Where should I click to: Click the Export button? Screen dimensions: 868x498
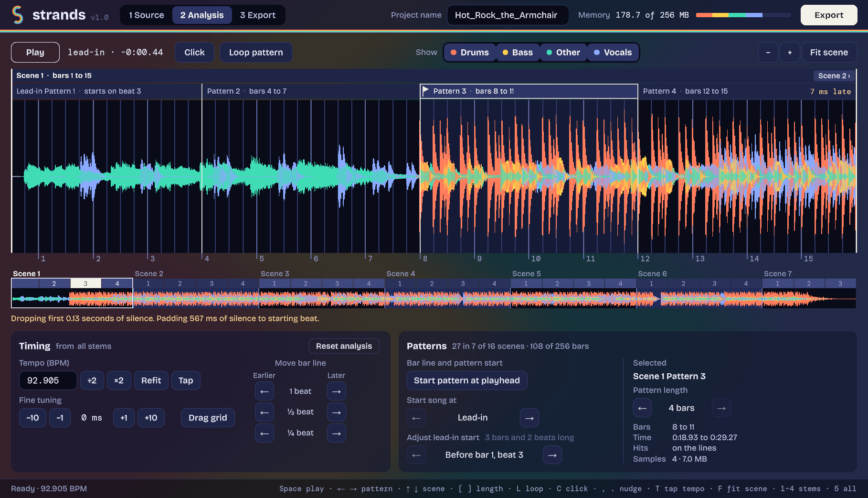pos(829,15)
